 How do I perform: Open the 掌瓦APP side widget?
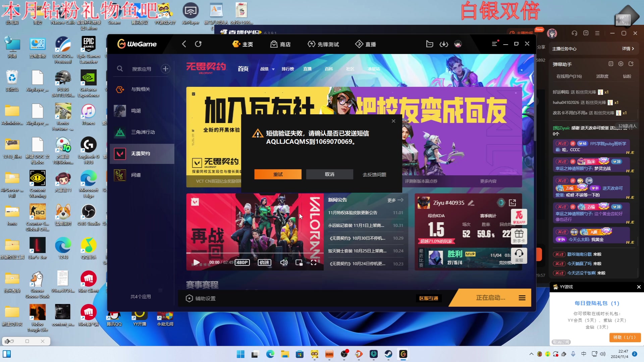(x=519, y=217)
